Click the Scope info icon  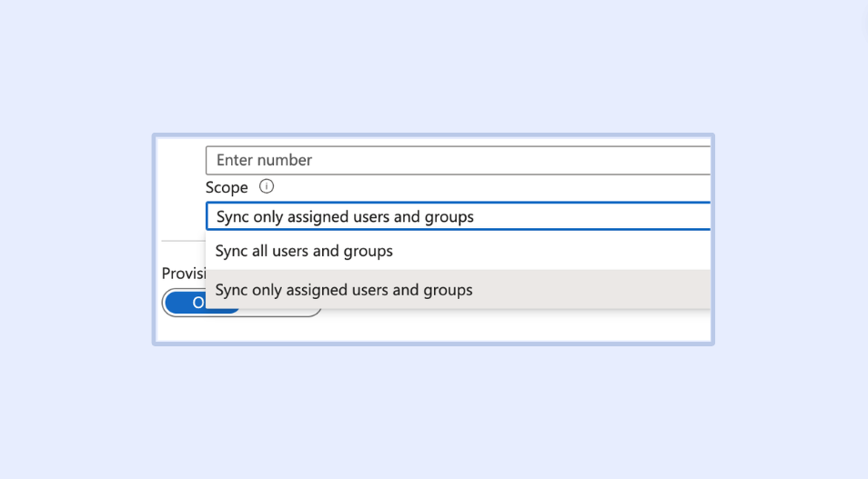coord(267,186)
